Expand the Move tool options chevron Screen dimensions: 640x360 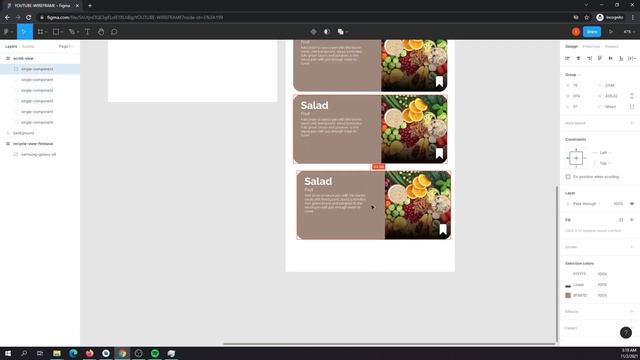click(x=30, y=32)
